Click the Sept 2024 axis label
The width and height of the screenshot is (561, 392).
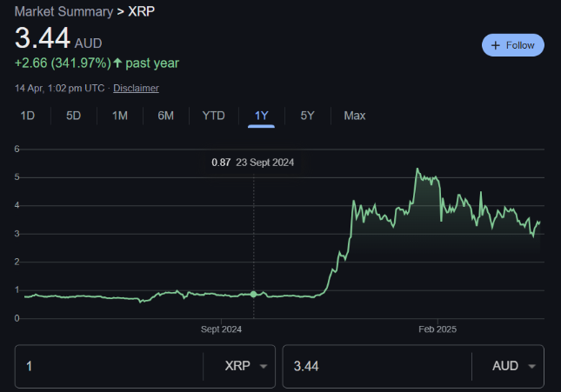221,329
